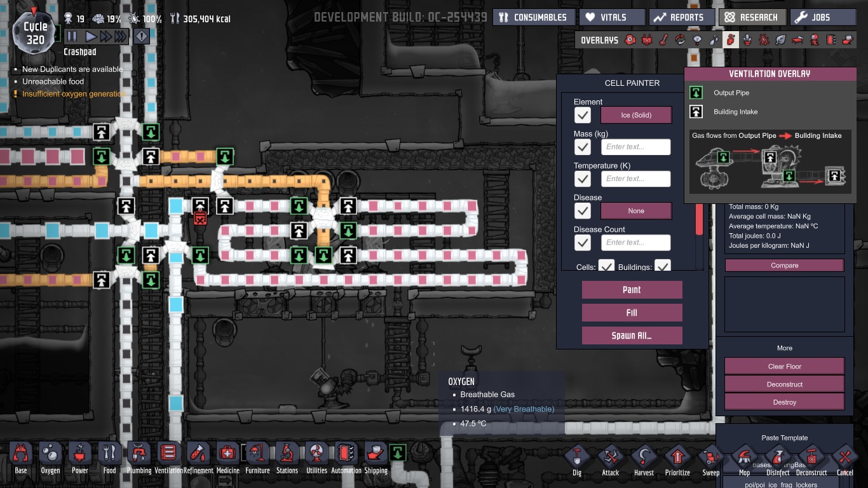Open the Jobs menu
Image resolution: width=868 pixels, height=488 pixels.
[x=823, y=17]
